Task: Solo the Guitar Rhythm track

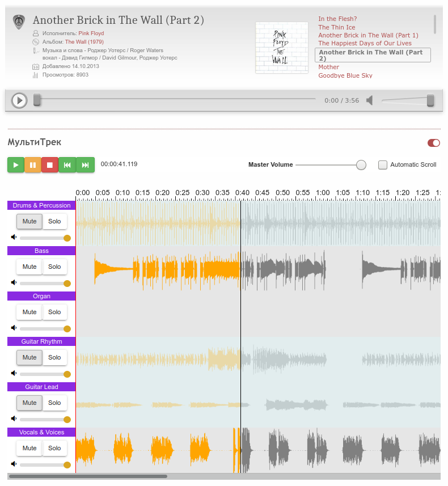Action: [x=54, y=357]
